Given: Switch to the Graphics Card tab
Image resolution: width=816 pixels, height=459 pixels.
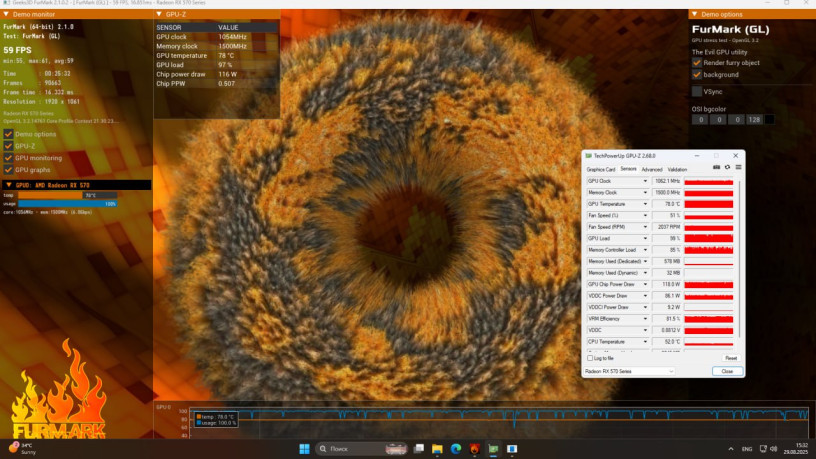Looking at the screenshot, I should tap(601, 170).
